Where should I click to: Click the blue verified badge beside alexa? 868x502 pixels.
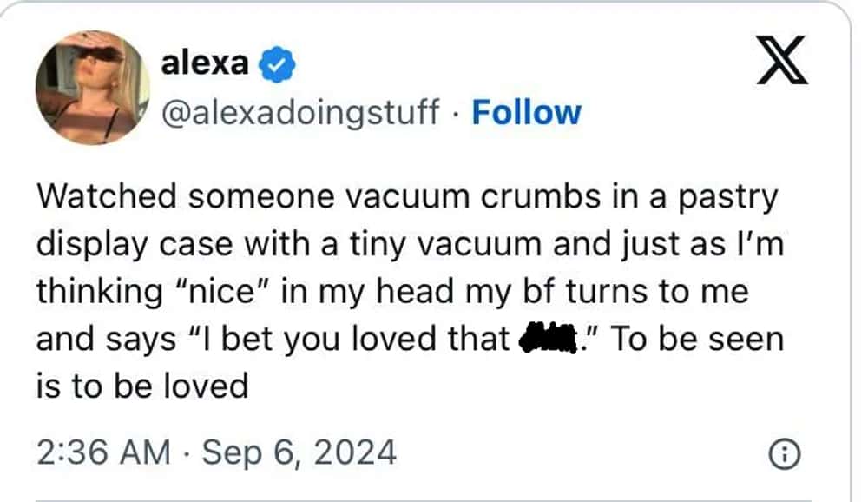(x=278, y=65)
